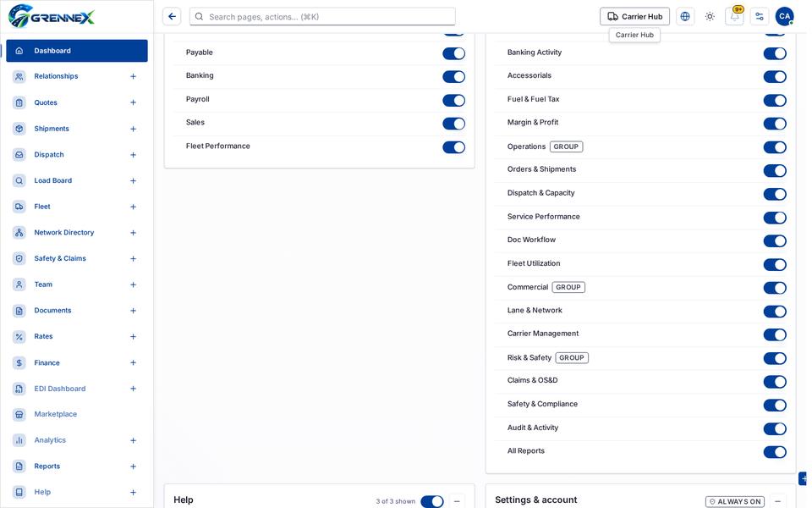Image resolution: width=812 pixels, height=508 pixels.
Task: Disable the Operations group toggle
Action: click(775, 147)
